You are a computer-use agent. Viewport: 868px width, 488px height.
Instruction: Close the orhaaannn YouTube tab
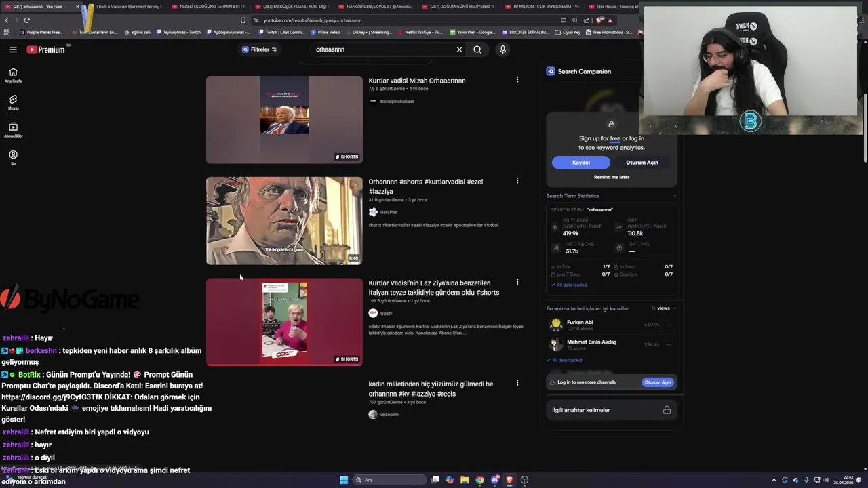(77, 6)
